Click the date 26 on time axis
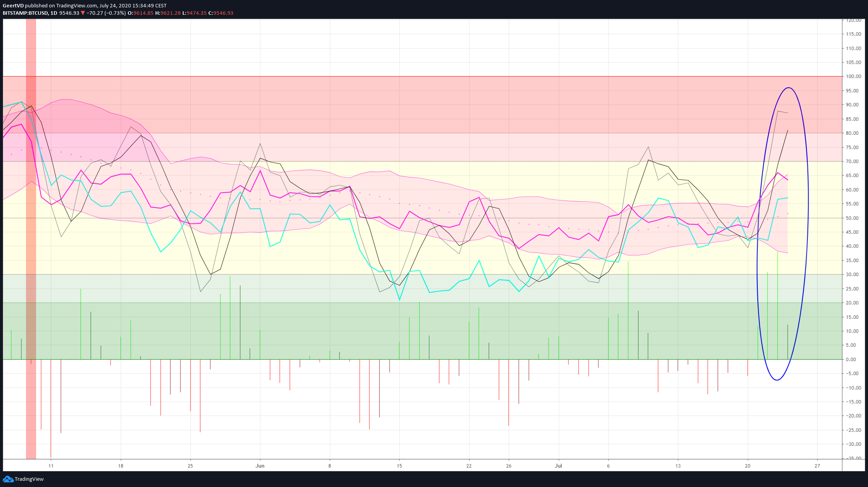The width and height of the screenshot is (868, 487). 509,466
